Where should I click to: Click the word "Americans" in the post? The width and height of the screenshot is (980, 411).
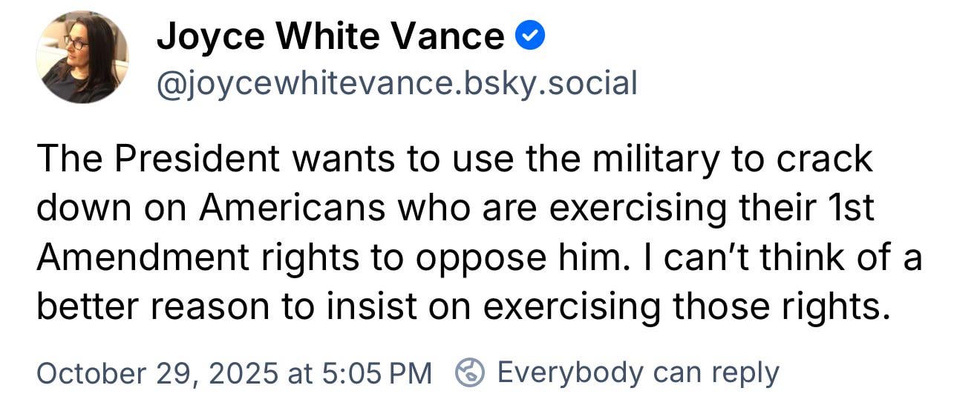tap(291, 209)
